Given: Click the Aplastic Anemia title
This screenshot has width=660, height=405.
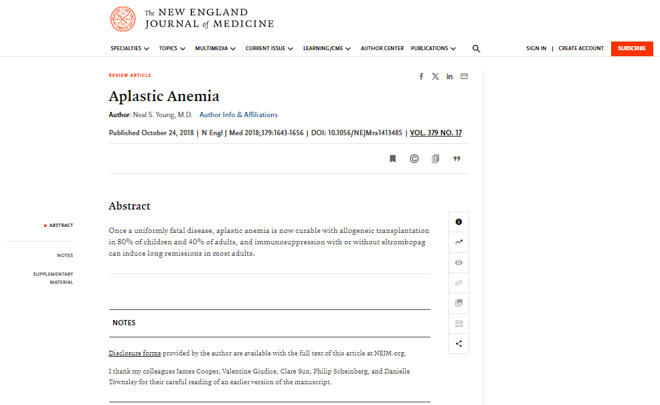Looking at the screenshot, I should (164, 96).
